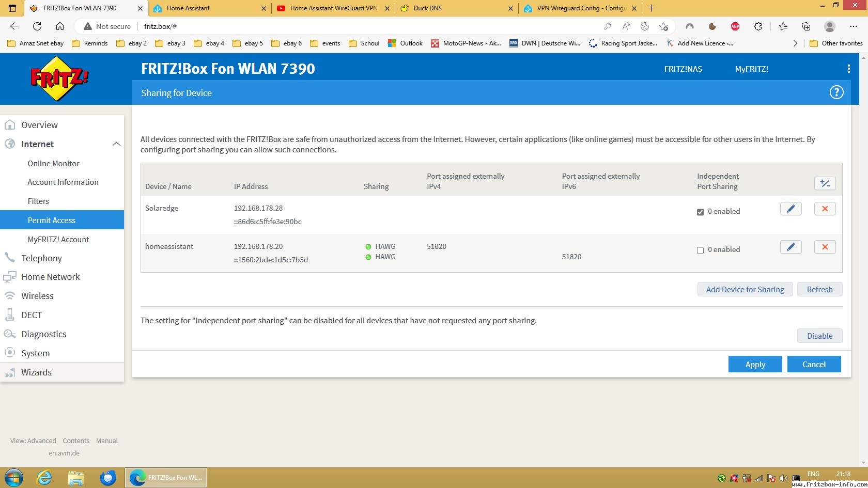The image size is (868, 488).
Task: Open the MyFRITZ! header link
Action: 751,69
